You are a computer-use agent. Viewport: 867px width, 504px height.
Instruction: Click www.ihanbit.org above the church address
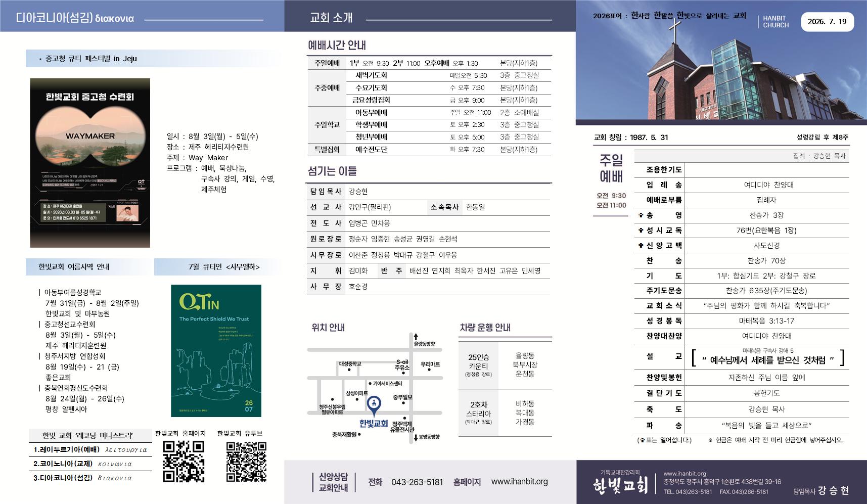click(685, 474)
